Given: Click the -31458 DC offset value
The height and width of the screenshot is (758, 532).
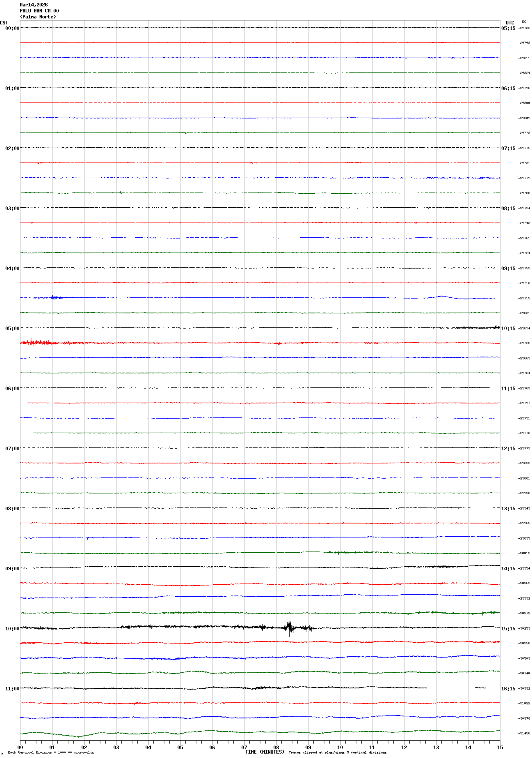Looking at the screenshot, I should click(x=524, y=734).
